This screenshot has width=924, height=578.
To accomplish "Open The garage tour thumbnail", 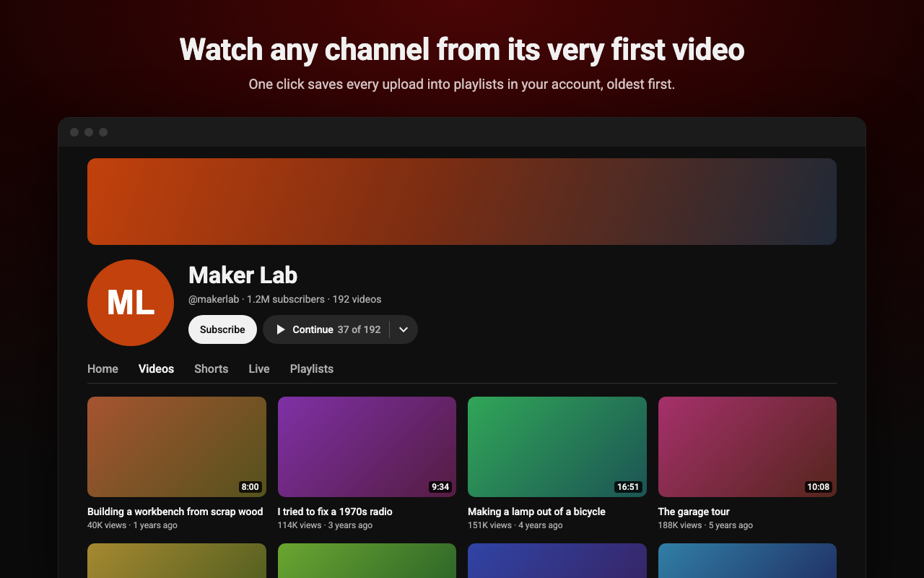I will point(747,447).
